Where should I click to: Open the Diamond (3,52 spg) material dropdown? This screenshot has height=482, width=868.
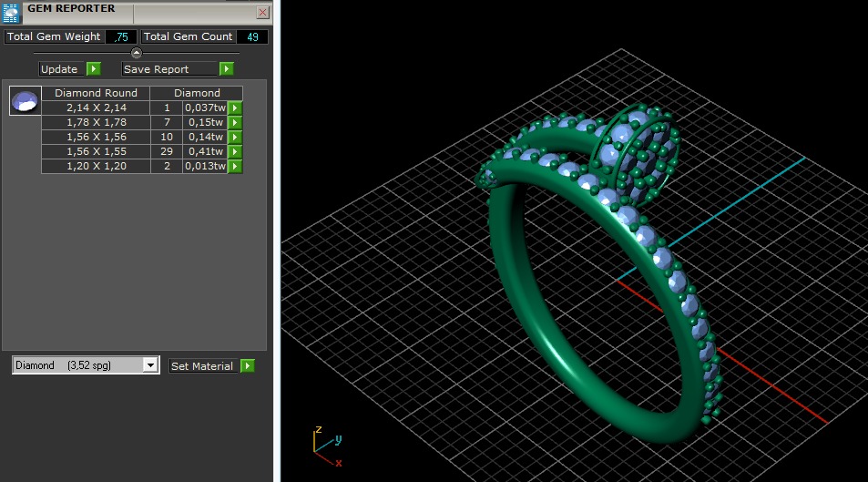tap(86, 365)
